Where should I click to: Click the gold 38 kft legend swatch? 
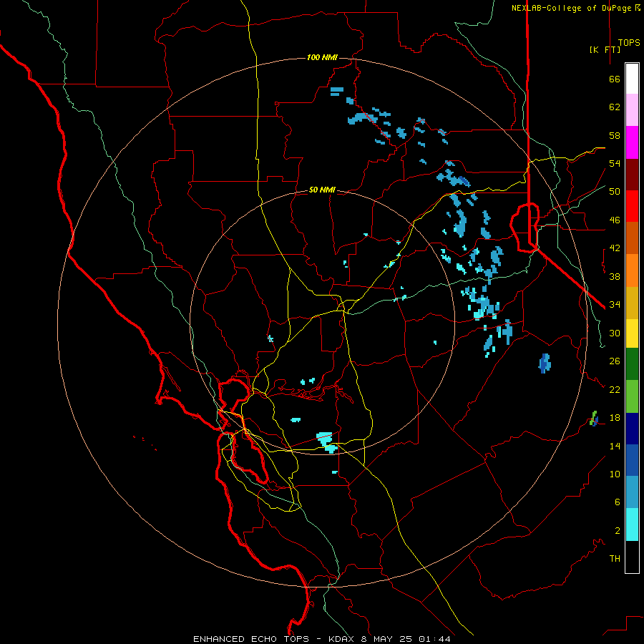(x=632, y=303)
